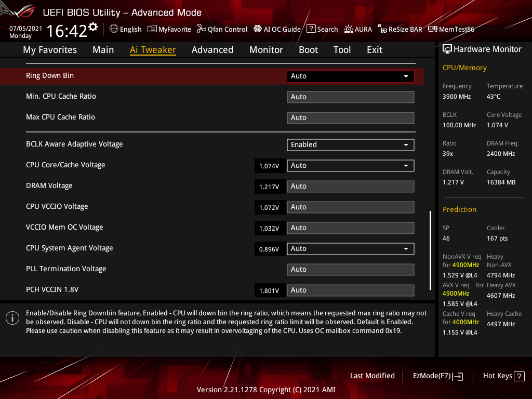Open Ring Down Bin dropdown
This screenshot has width=532, height=399.
[x=351, y=76]
